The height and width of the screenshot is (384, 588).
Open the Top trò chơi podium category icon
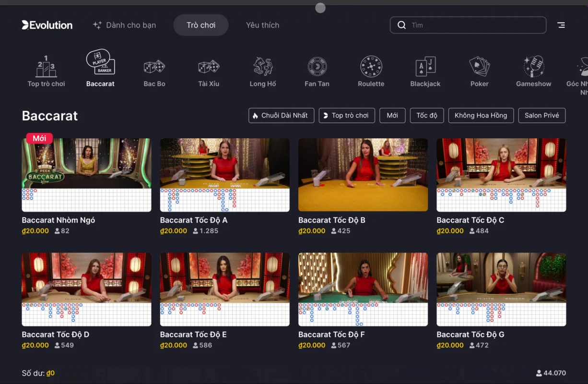click(x=46, y=67)
